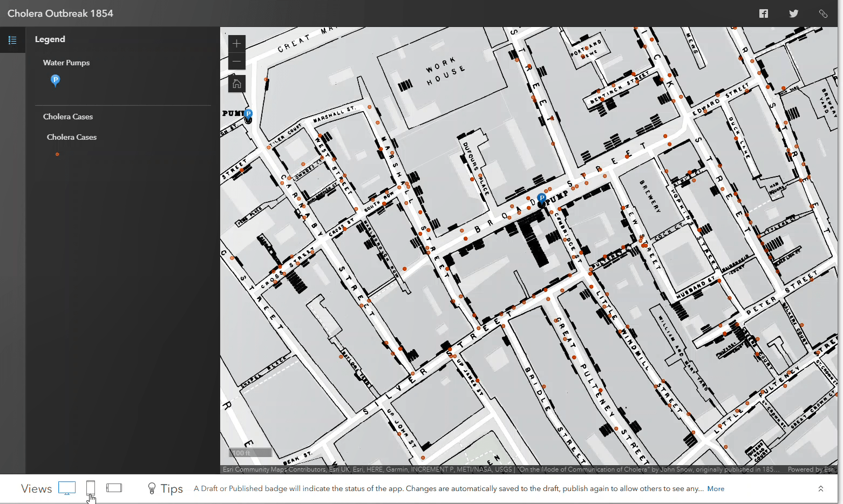Expand the tips bar with the chevron
The image size is (843, 504).
[821, 489]
